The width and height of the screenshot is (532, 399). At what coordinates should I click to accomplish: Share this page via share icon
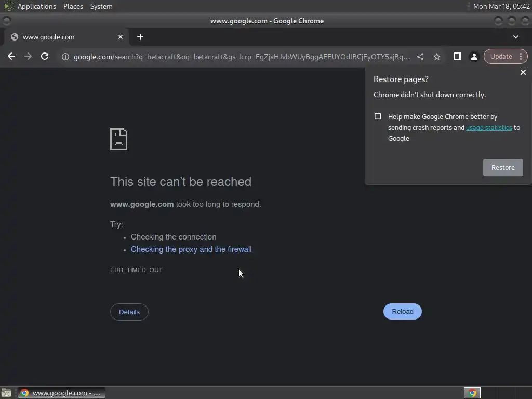click(420, 57)
